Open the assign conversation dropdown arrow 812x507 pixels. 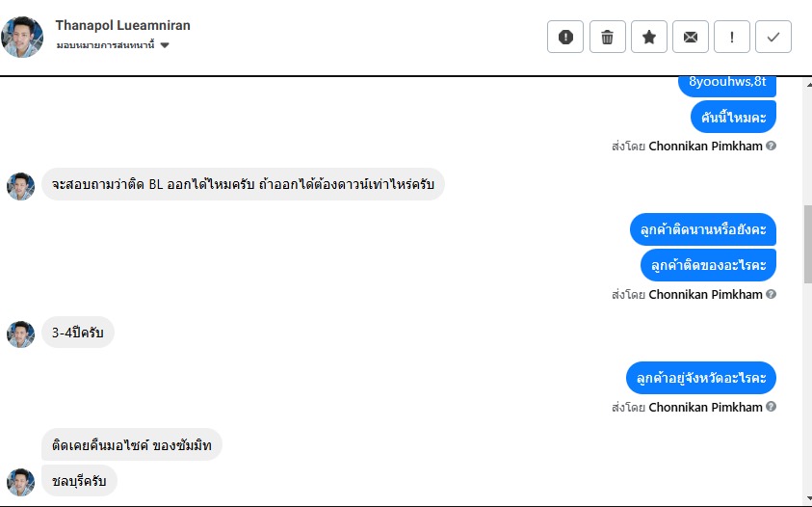[x=165, y=45]
